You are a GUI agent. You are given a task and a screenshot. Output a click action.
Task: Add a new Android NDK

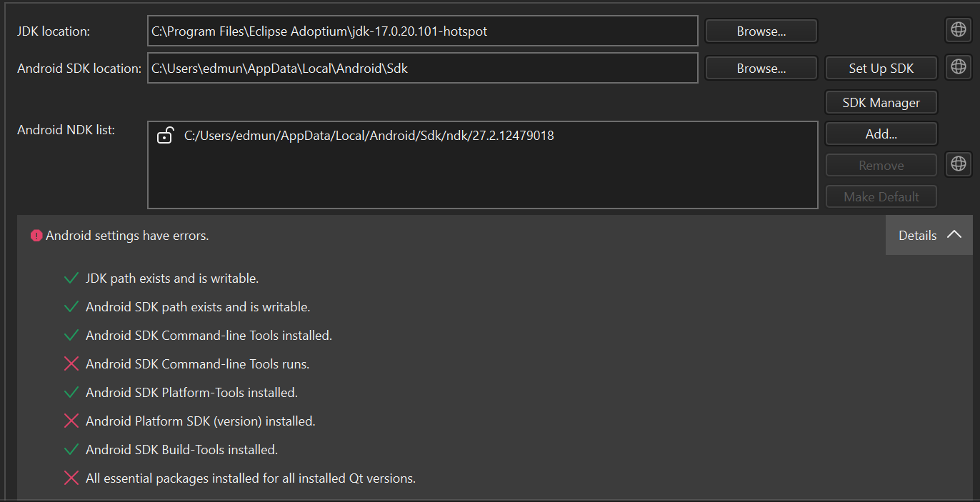click(881, 134)
